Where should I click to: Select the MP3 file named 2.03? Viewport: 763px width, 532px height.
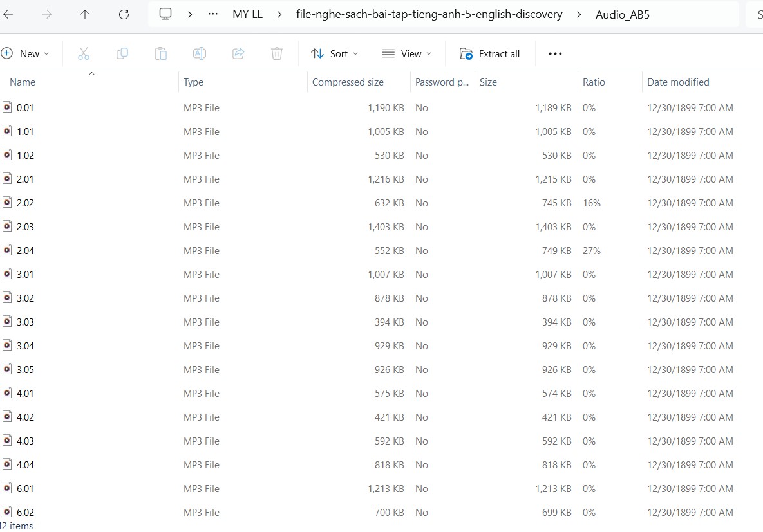(x=25, y=226)
